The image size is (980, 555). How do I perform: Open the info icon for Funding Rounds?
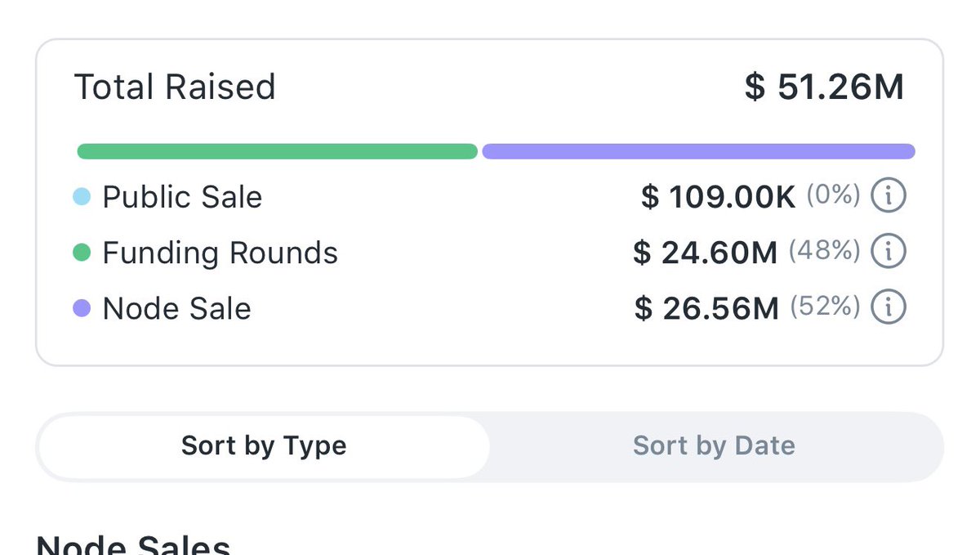coord(889,252)
